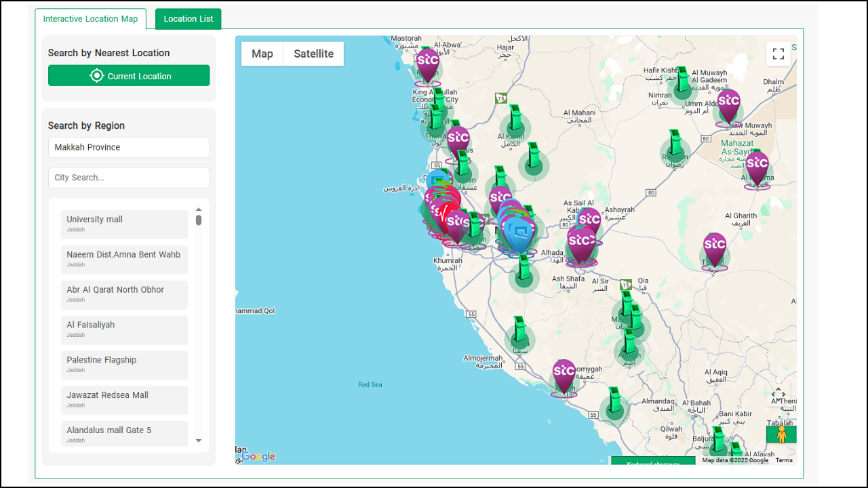Select the Al Faisaliyah location
Image resolution: width=868 pixels, height=488 pixels.
click(124, 330)
